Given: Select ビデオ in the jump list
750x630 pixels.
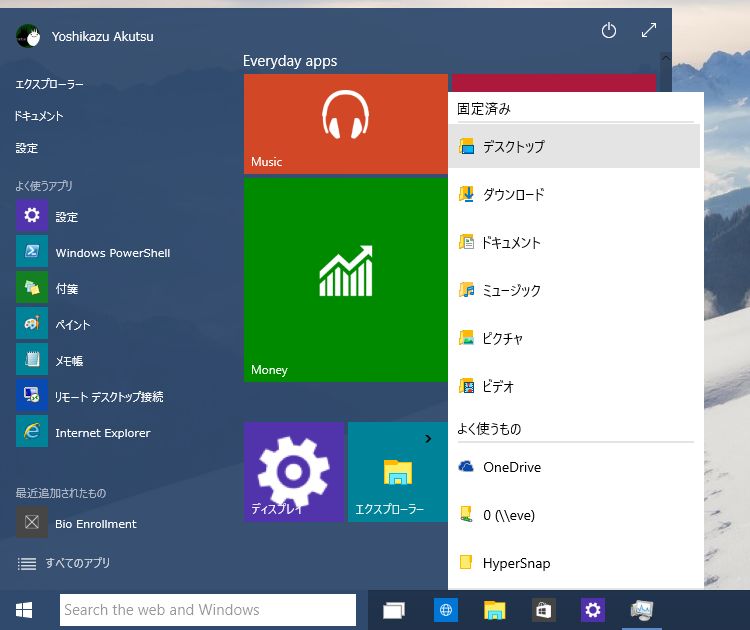Looking at the screenshot, I should [x=574, y=386].
